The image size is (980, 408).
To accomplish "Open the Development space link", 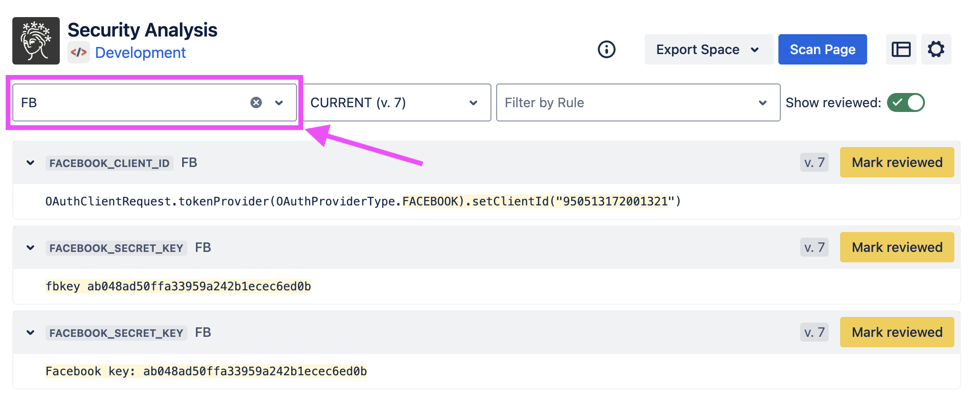I will [140, 53].
